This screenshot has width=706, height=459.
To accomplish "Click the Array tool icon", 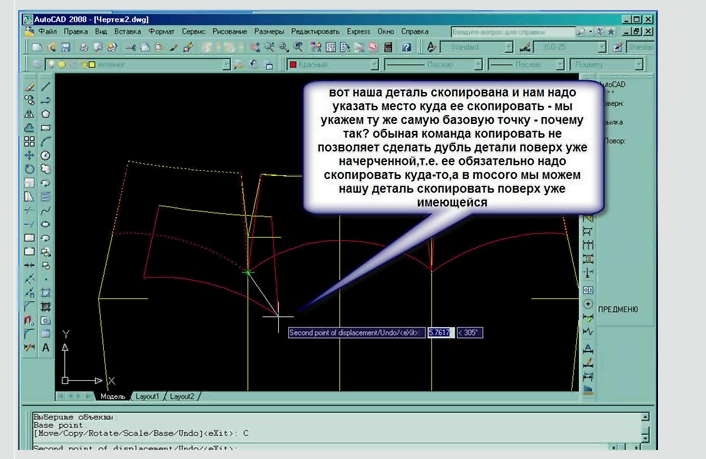I will click(30, 142).
